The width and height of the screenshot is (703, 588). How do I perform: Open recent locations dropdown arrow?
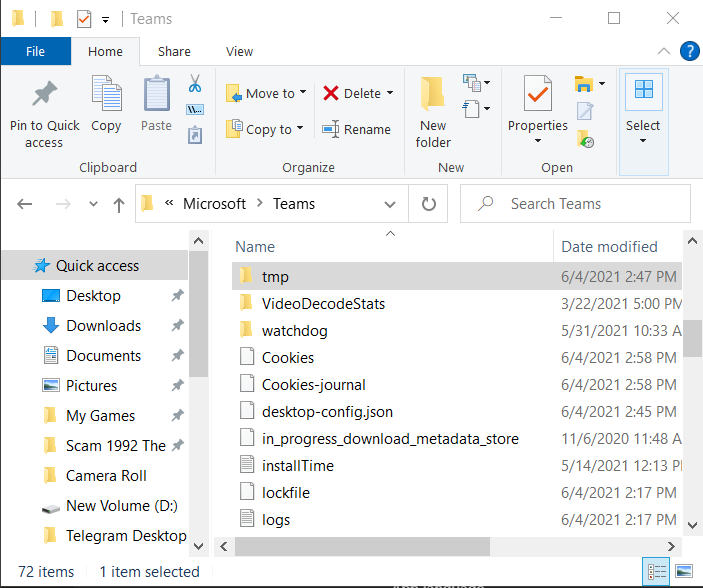[93, 205]
